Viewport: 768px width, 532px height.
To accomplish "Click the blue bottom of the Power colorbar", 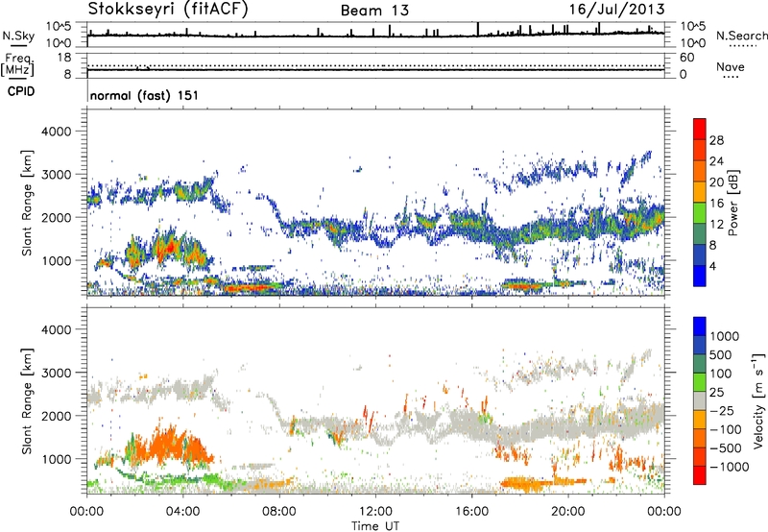I will [700, 276].
